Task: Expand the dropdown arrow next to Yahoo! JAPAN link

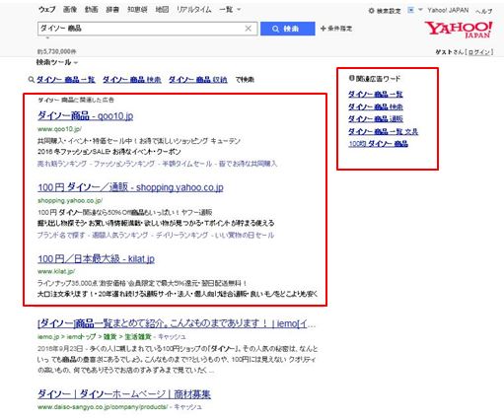Action: (x=420, y=10)
